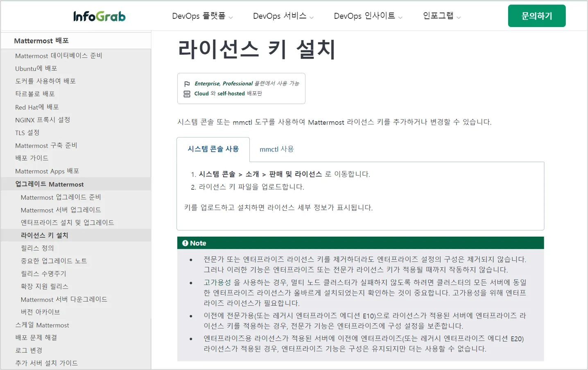Open Mattermost 서버 다운그레이드 page
Image resolution: width=588 pixels, height=370 pixels.
coord(64,299)
